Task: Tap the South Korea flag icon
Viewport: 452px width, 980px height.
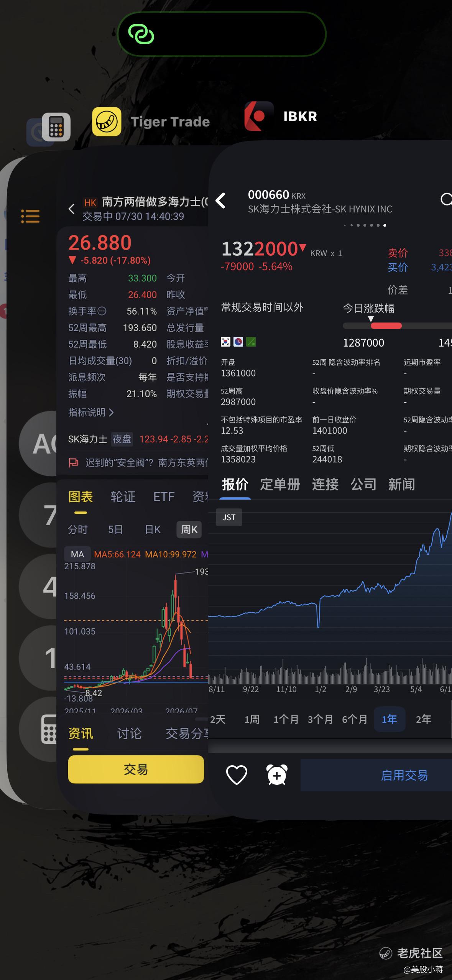Action: [225, 342]
